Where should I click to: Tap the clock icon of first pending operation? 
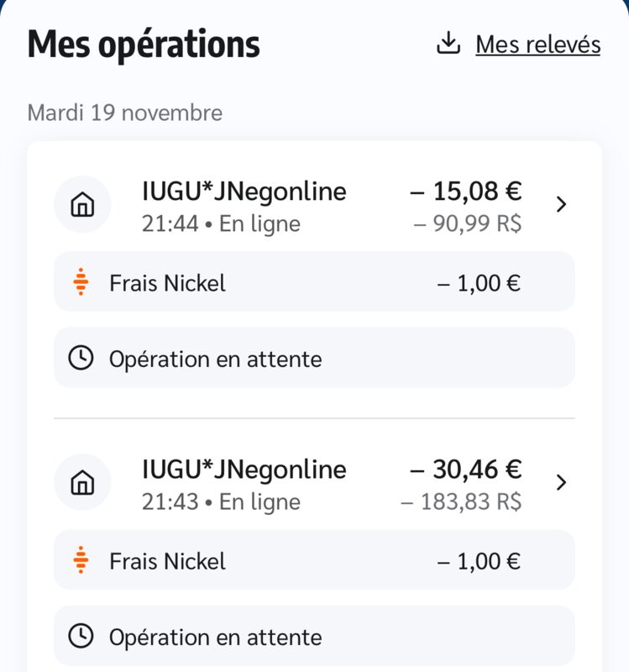(81, 358)
